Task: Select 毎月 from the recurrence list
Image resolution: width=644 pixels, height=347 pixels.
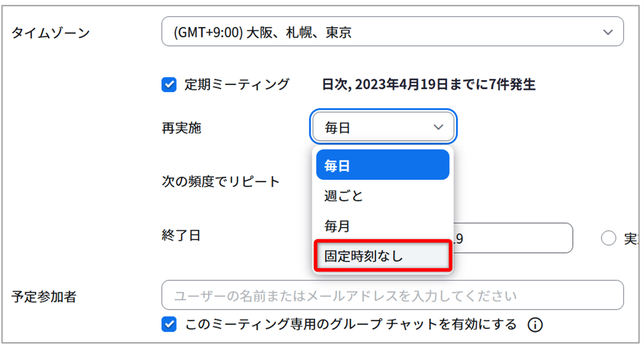Action: pos(383,226)
